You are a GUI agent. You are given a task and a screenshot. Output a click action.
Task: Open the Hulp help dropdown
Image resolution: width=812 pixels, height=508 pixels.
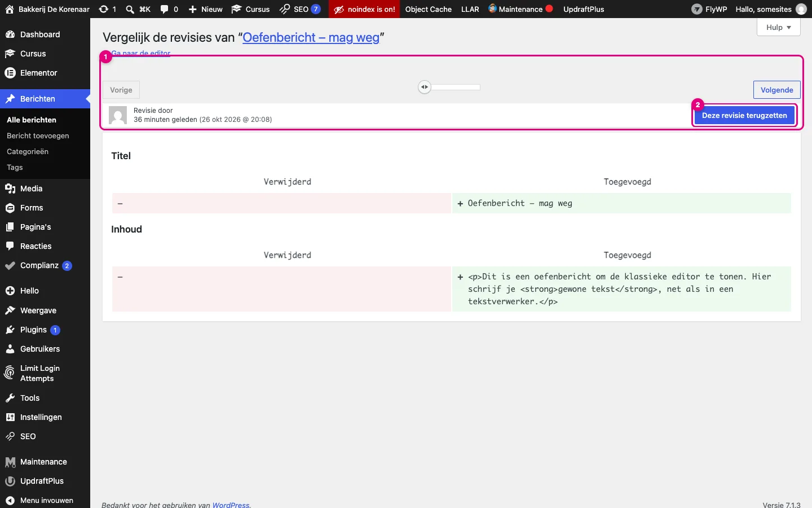[779, 27]
